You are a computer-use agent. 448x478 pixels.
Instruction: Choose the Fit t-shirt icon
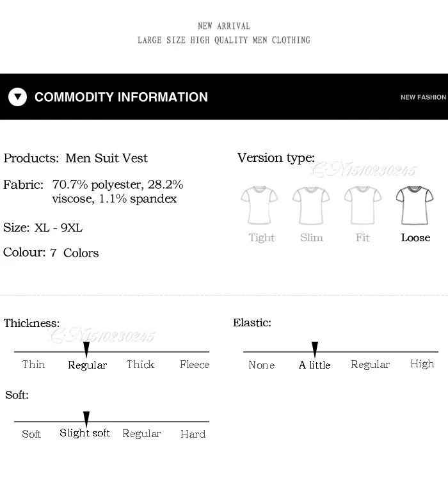pos(363,205)
